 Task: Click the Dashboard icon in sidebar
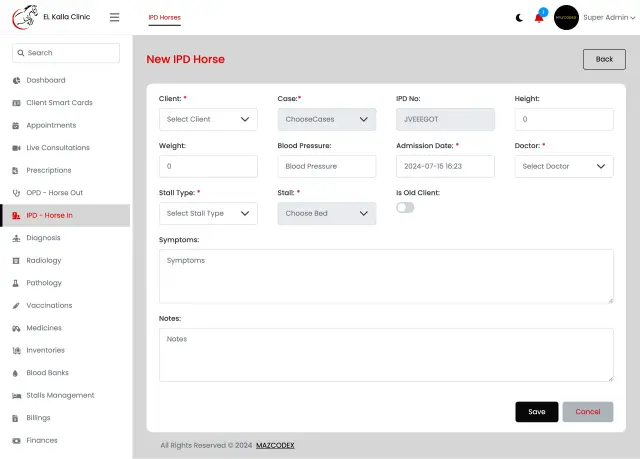[16, 80]
